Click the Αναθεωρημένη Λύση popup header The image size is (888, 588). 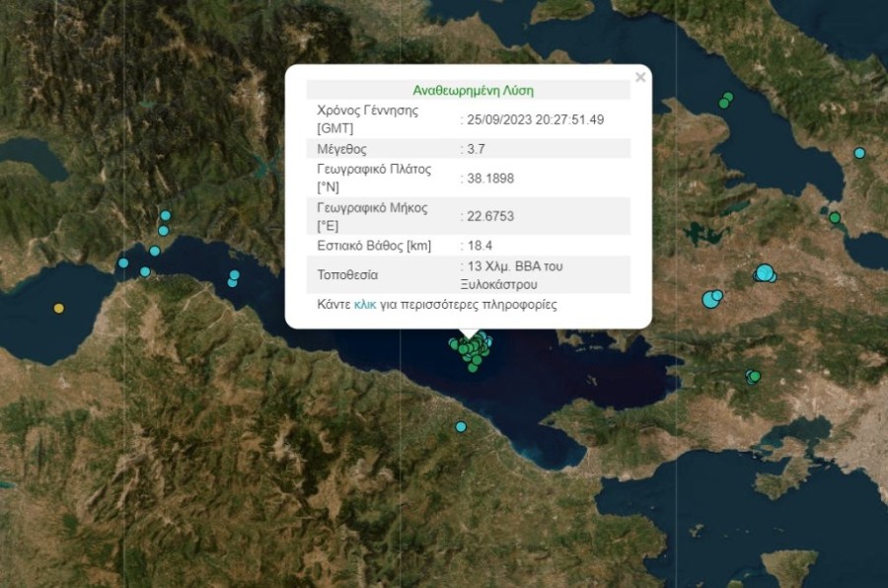tap(472, 89)
